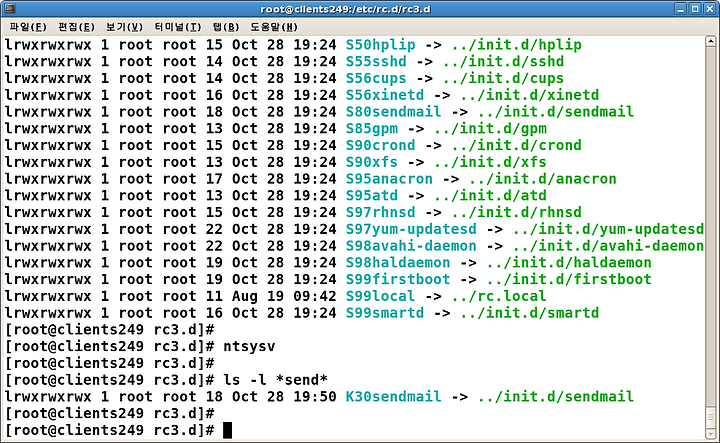
Task: Open the 터미널(T) menu
Action: pos(178,27)
